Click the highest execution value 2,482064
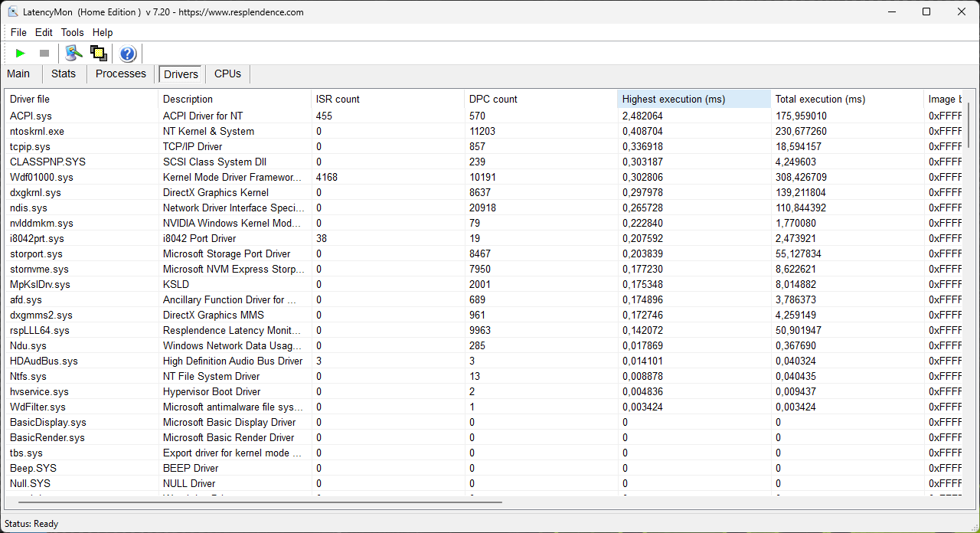The height and width of the screenshot is (533, 980). coord(642,116)
